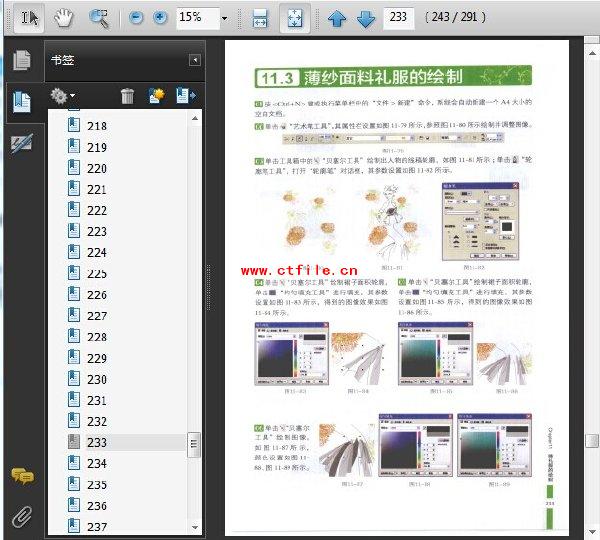Toggle fit one full page view
600x540 pixels.
tap(294, 18)
